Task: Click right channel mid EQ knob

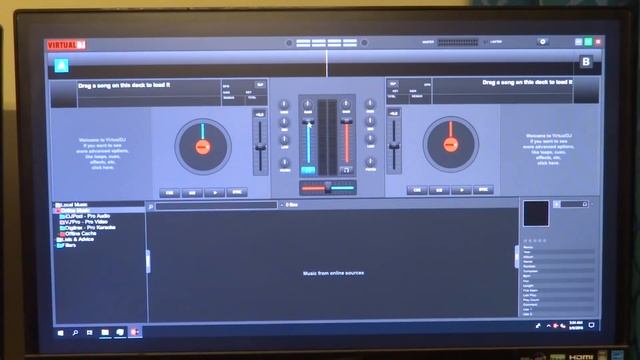Action: (370, 121)
